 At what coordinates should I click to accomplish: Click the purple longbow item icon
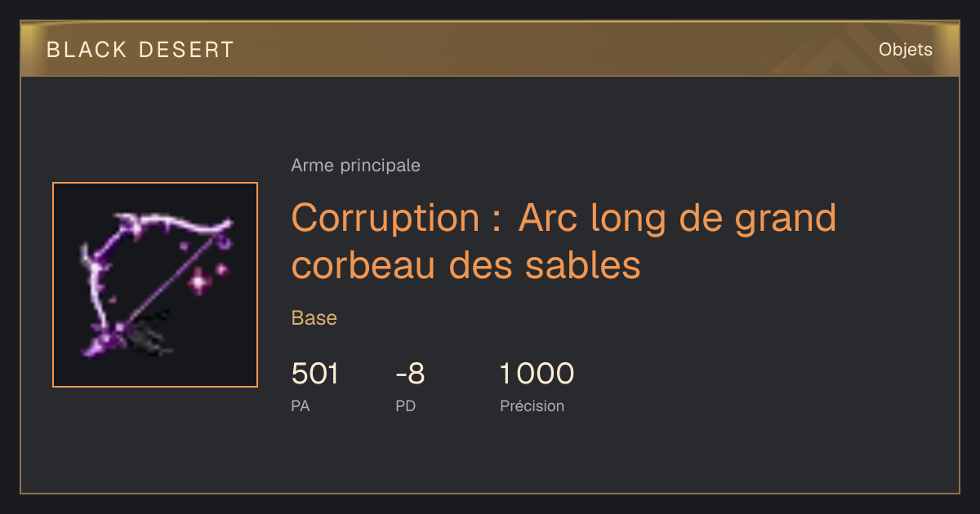[x=155, y=285]
